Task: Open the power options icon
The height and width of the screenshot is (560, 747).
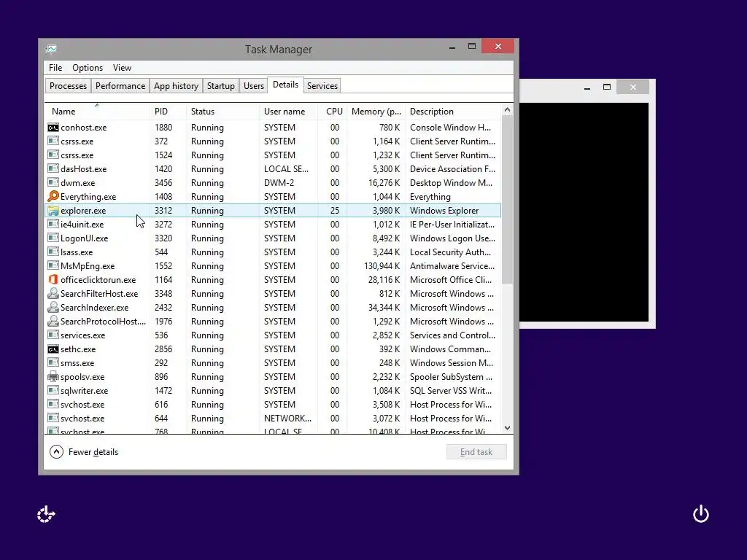Action: point(701,514)
